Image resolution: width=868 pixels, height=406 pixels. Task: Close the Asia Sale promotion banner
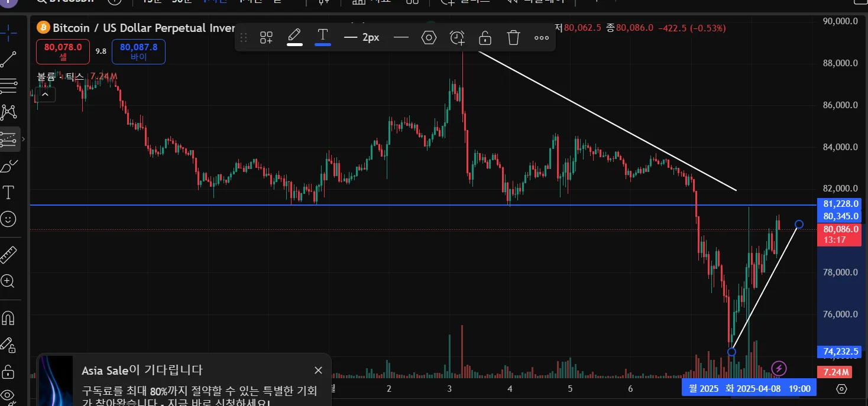[318, 371]
